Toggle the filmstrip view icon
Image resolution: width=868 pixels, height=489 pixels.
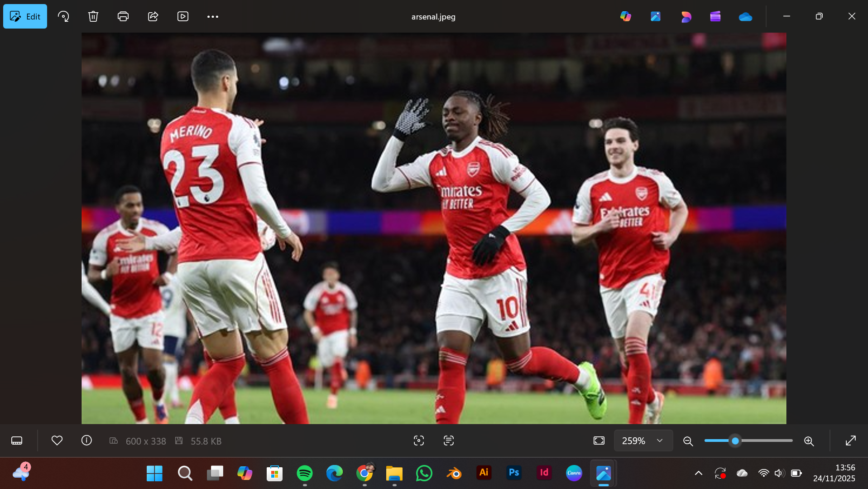coord(17,441)
